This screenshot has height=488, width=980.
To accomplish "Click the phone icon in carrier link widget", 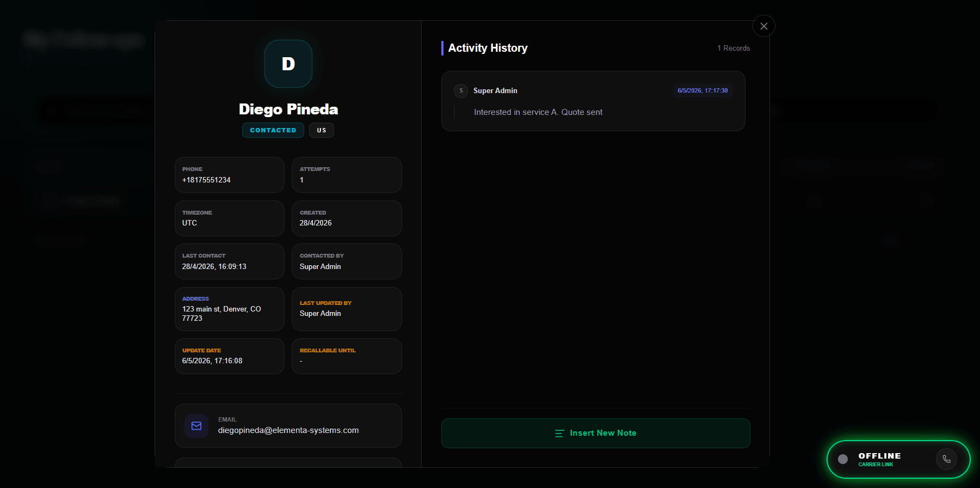I will pyautogui.click(x=946, y=459).
